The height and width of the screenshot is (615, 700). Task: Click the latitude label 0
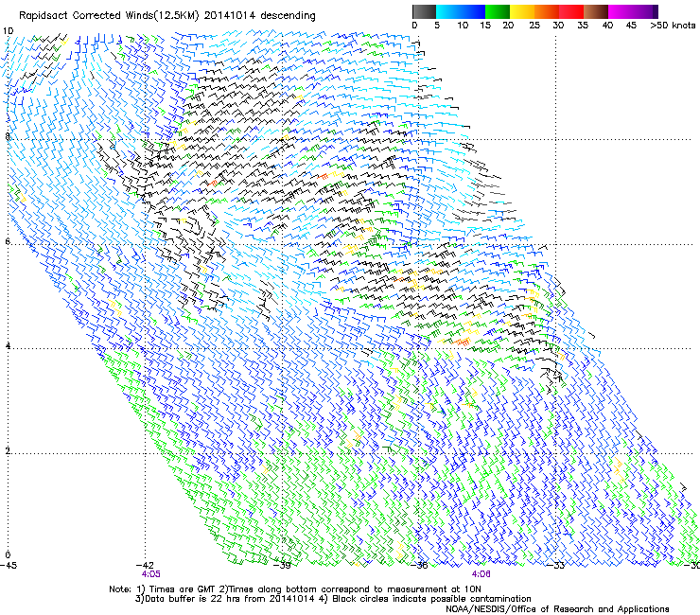point(8,555)
